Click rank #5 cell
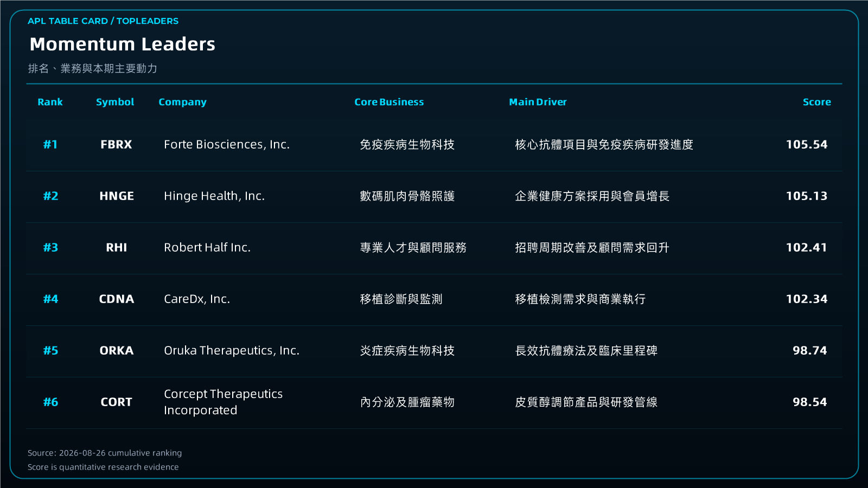This screenshot has height=488, width=868. (x=50, y=351)
